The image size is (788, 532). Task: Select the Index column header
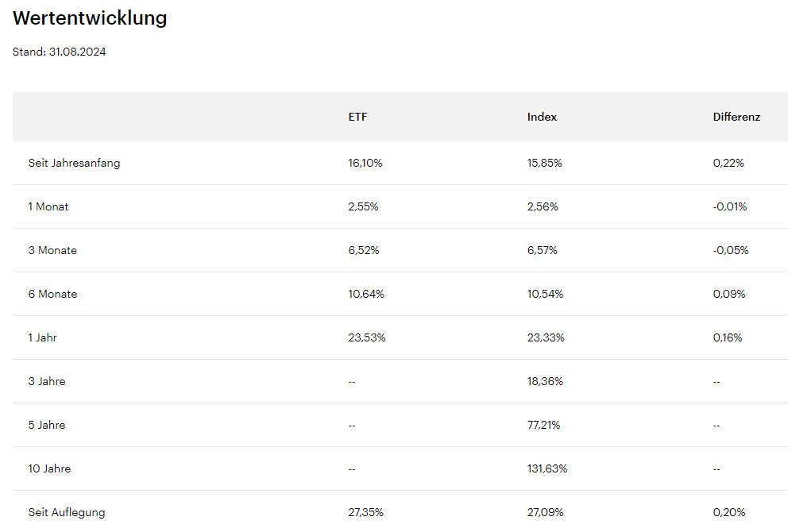(542, 117)
